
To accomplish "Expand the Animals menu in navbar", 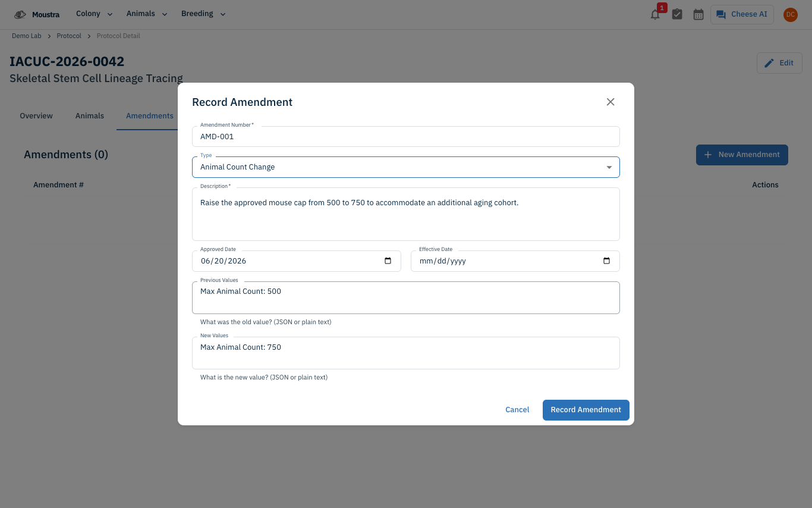I will (x=147, y=14).
